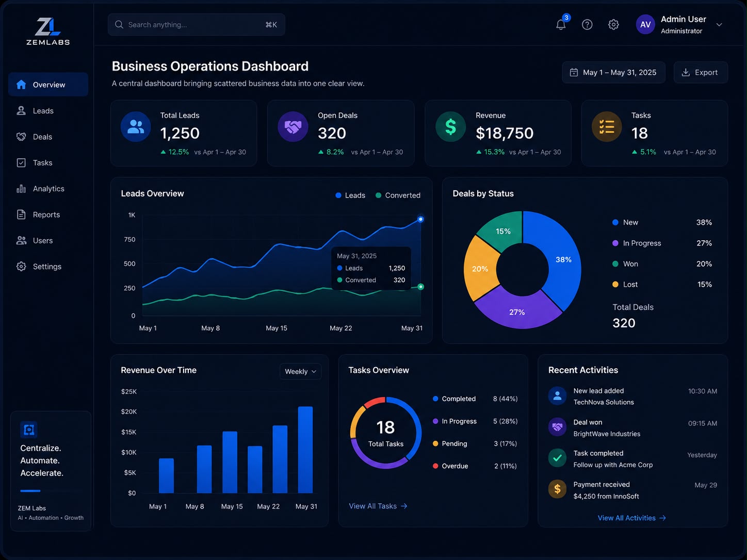Click the promo card icon above Centralize
747x560 pixels.
(29, 430)
